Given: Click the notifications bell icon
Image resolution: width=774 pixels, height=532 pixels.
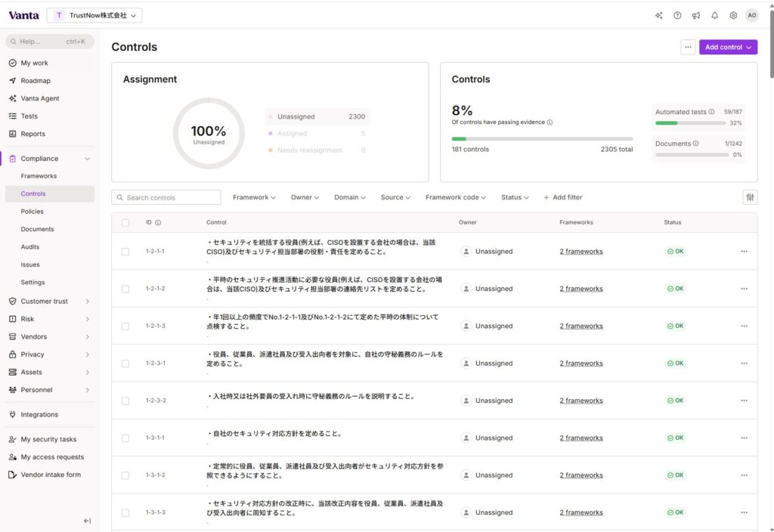Looking at the screenshot, I should point(714,15).
